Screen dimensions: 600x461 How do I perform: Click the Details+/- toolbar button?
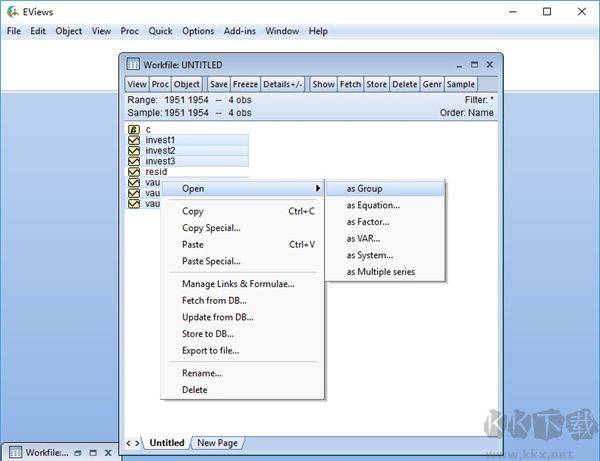tap(283, 85)
